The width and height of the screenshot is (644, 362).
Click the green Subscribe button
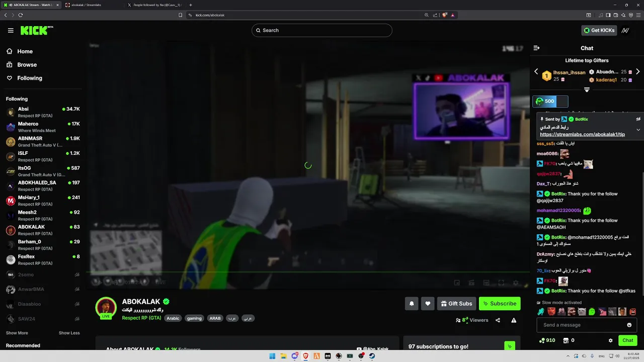click(x=500, y=304)
